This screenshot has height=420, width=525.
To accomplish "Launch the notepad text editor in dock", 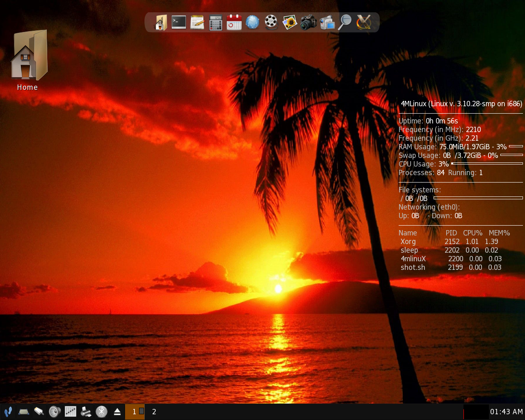I will pos(197,22).
